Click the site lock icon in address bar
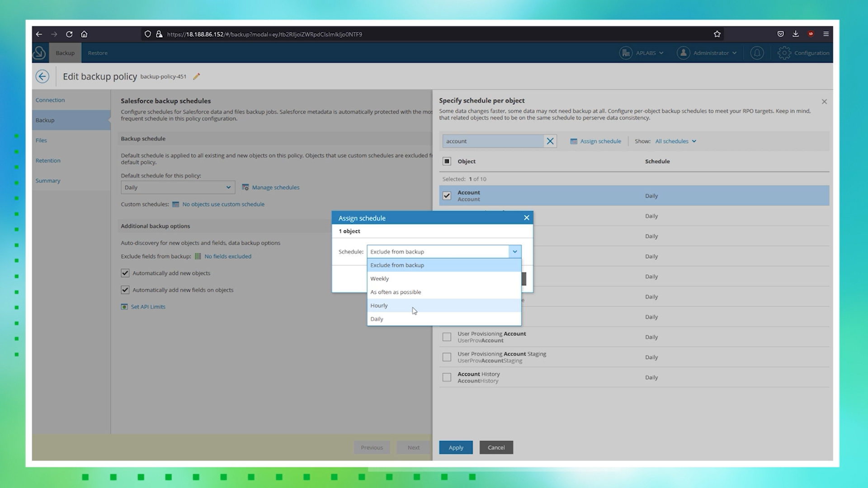Image resolution: width=868 pixels, height=488 pixels. (x=159, y=34)
